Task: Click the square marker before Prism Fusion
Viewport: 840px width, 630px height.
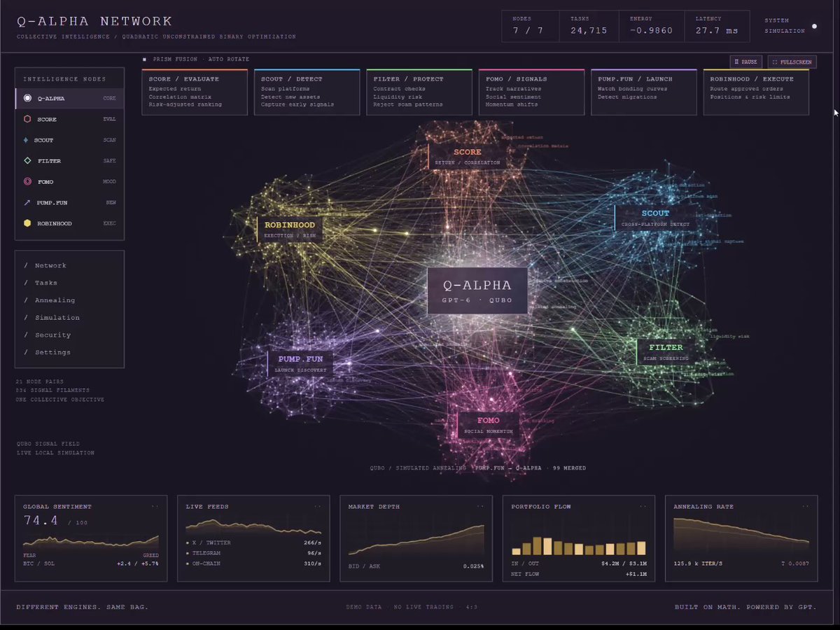Action: point(144,59)
